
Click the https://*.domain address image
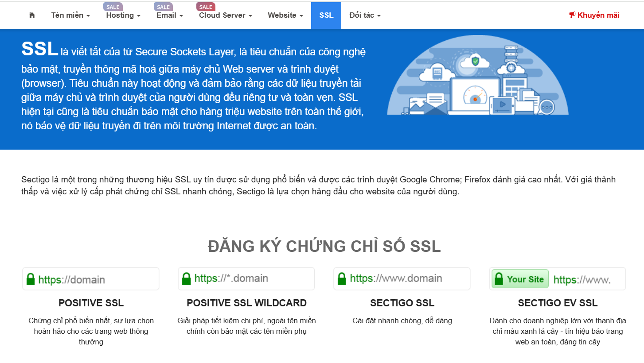pos(246,278)
